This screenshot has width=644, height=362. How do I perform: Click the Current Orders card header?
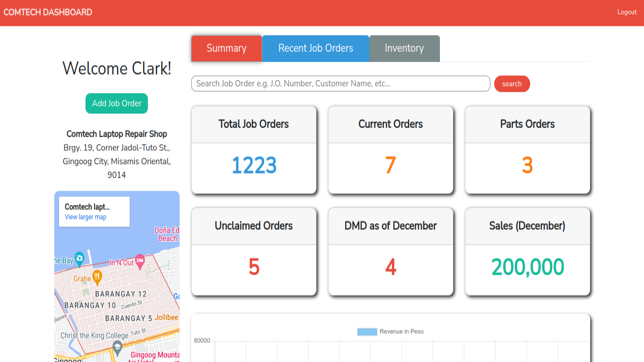point(391,124)
